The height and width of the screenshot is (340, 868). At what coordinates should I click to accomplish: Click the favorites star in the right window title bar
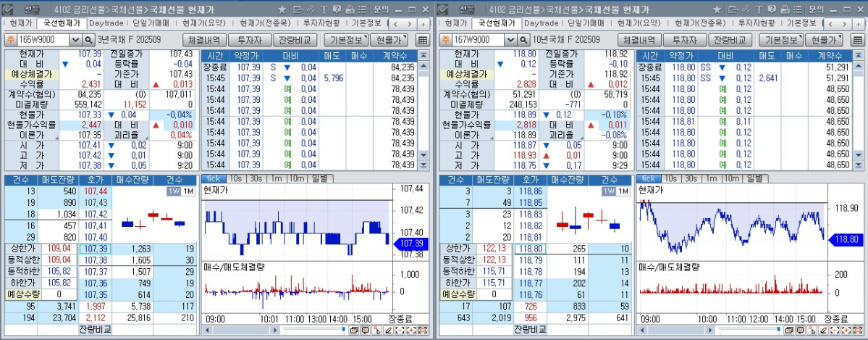(717, 9)
